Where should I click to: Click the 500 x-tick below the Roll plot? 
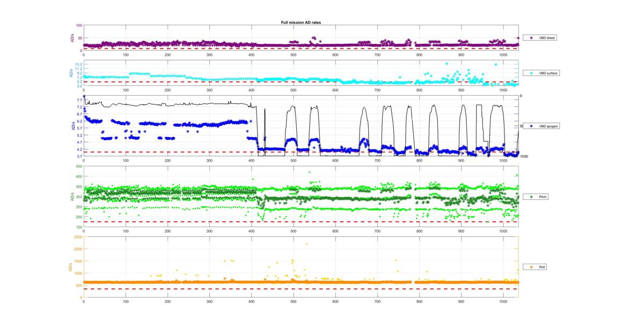(294, 301)
